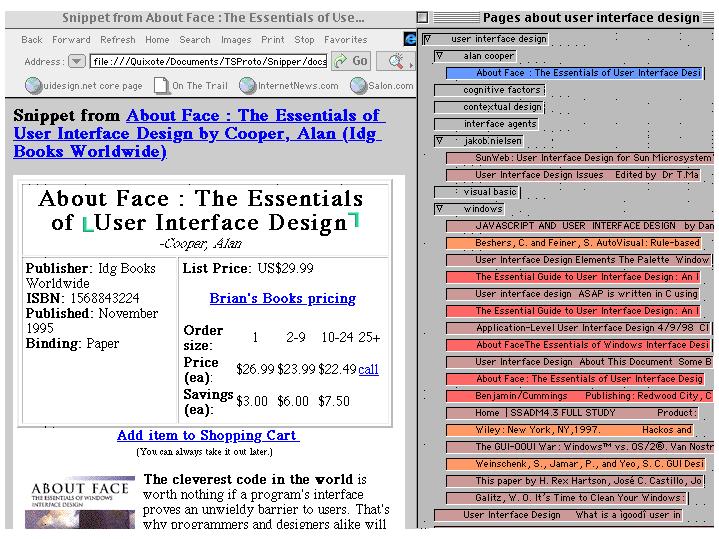
Task: Select 'The GUI-OOUI War: Windows vs. OS/2' row
Action: point(580,446)
